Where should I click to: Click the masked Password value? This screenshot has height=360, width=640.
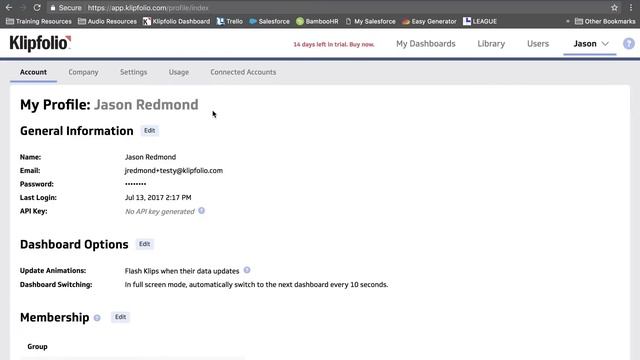pyautogui.click(x=136, y=184)
